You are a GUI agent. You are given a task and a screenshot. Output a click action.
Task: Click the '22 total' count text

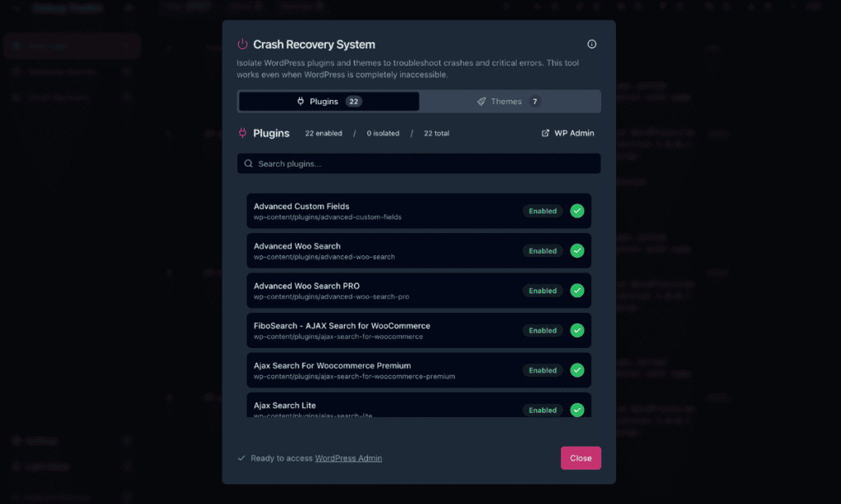tap(437, 133)
